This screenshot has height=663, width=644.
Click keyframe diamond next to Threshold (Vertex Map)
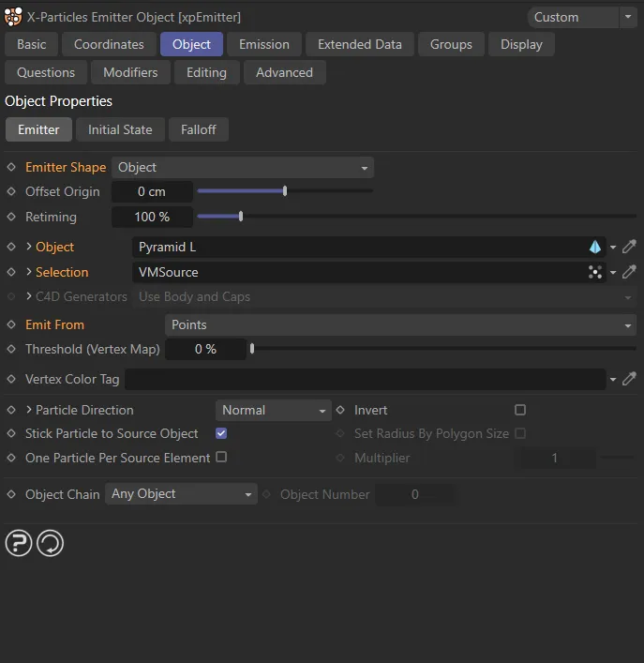click(x=11, y=349)
